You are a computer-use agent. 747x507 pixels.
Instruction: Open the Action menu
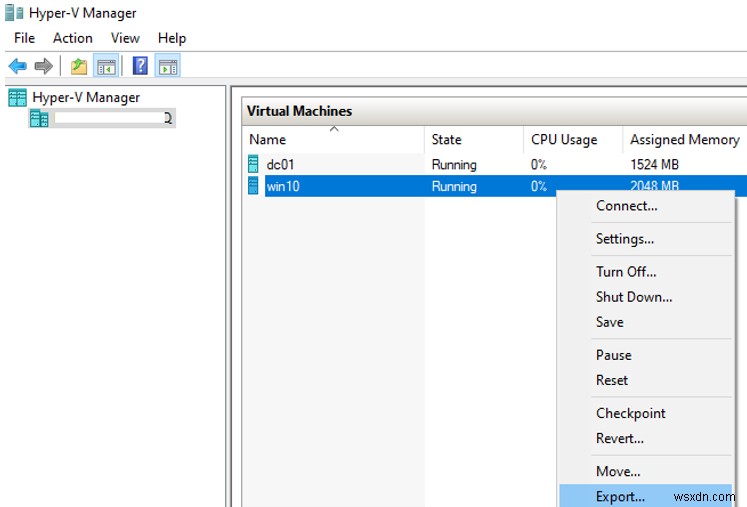72,38
